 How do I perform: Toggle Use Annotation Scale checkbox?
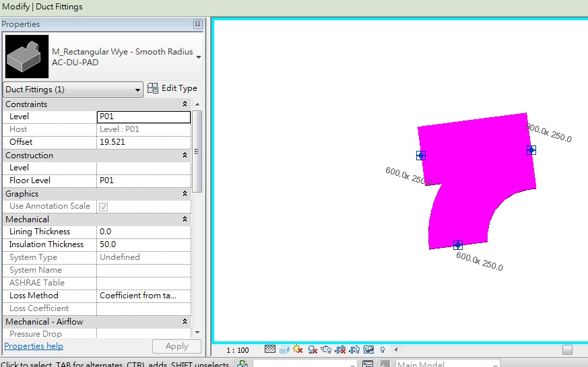(104, 207)
